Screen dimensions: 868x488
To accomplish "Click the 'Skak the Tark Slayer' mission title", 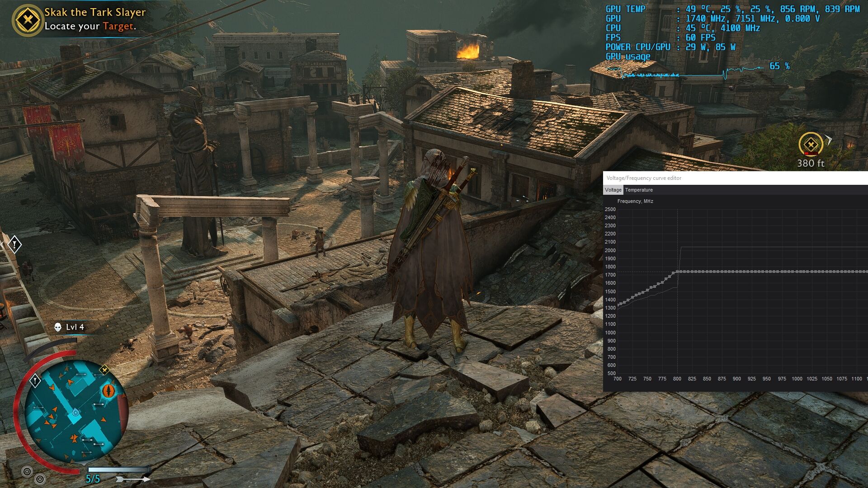I will 95,12.
